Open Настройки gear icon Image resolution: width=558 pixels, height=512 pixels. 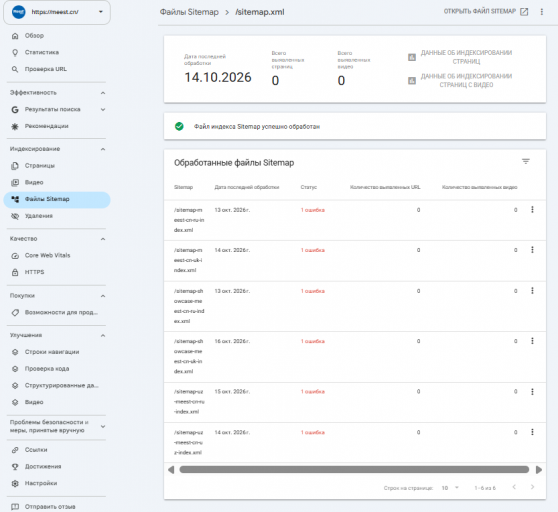[15, 483]
